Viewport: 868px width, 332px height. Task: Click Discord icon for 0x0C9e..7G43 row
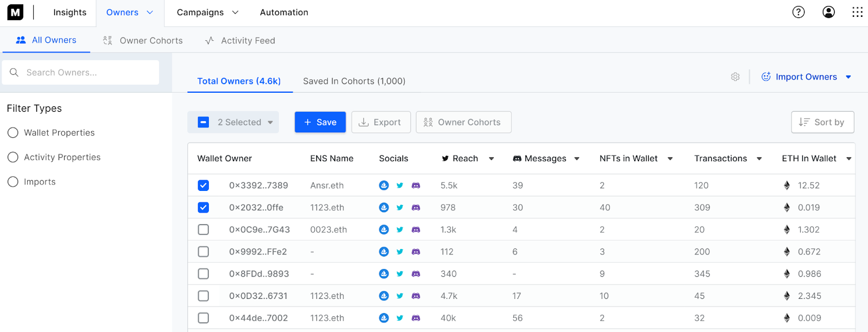416,230
